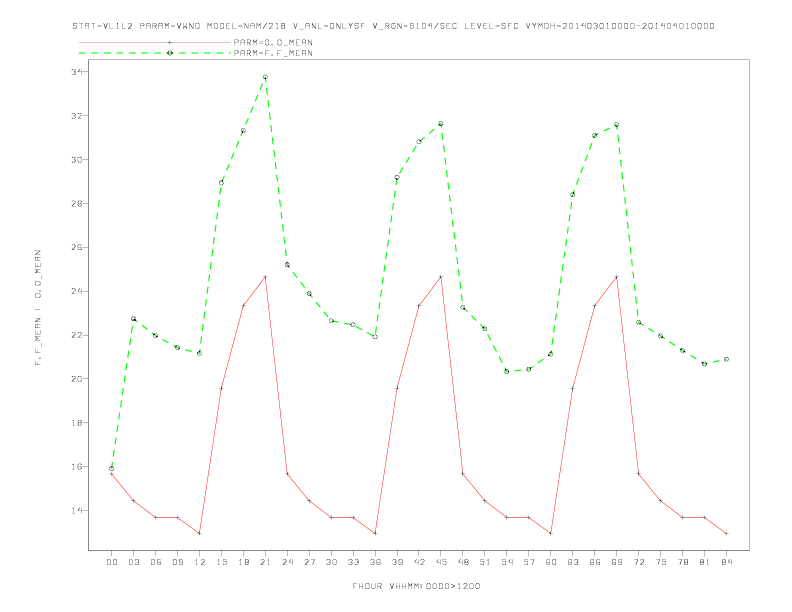Image resolution: width=792 pixels, height=612 pixels.
Task: Click the red peak marker at hour 21
Action: [x=265, y=277]
